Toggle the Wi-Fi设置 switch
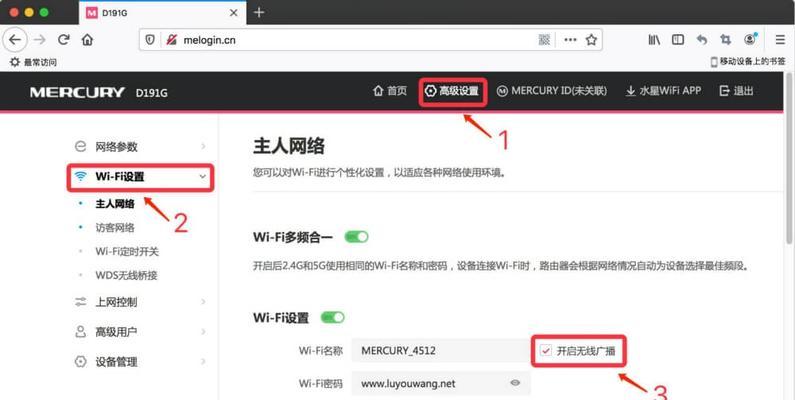Viewport: 795px width, 400px height. [333, 317]
